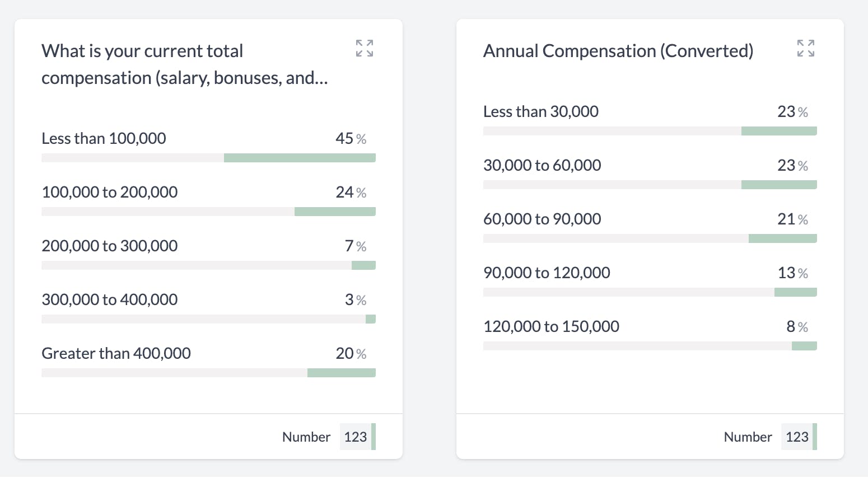
Task: Expand the Annual Compensation (Converted) chart
Action: click(806, 48)
